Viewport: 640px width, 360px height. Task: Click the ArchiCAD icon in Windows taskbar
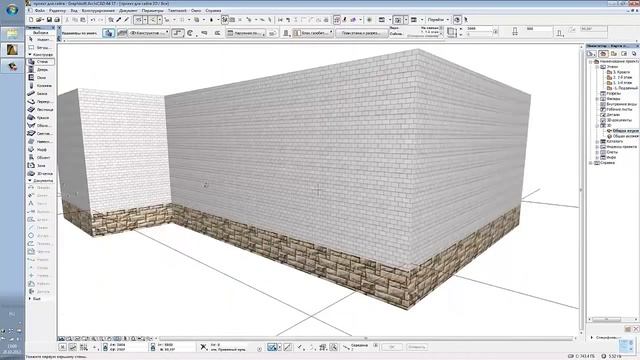coord(12,50)
